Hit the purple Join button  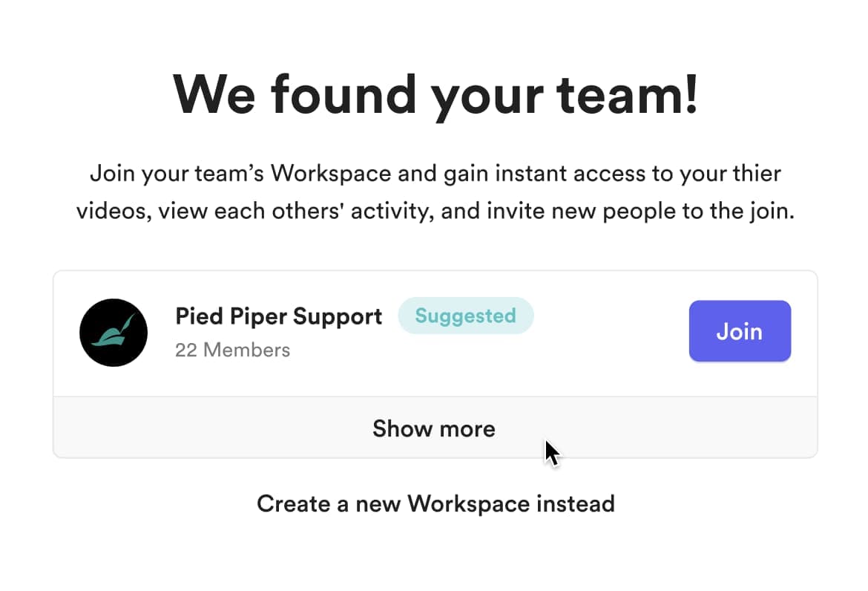[x=740, y=331]
